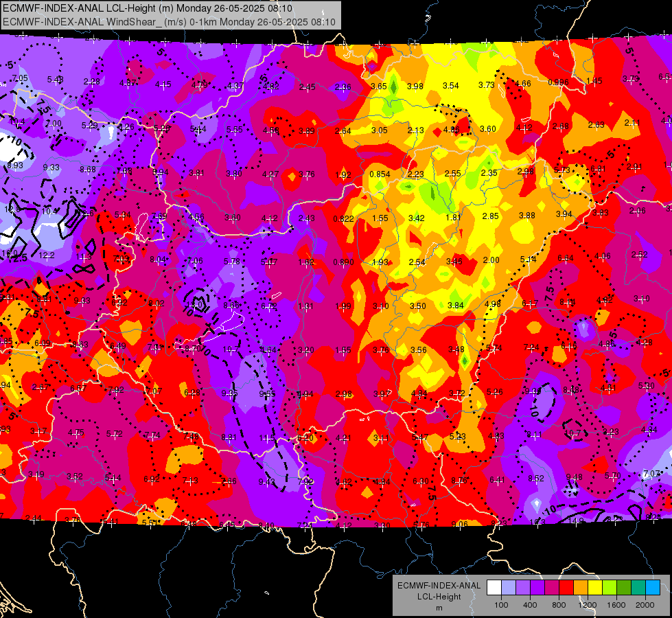Click the grid value 2.35
Image resolution: width=672 pixels, height=618 pixels.
tap(489, 173)
